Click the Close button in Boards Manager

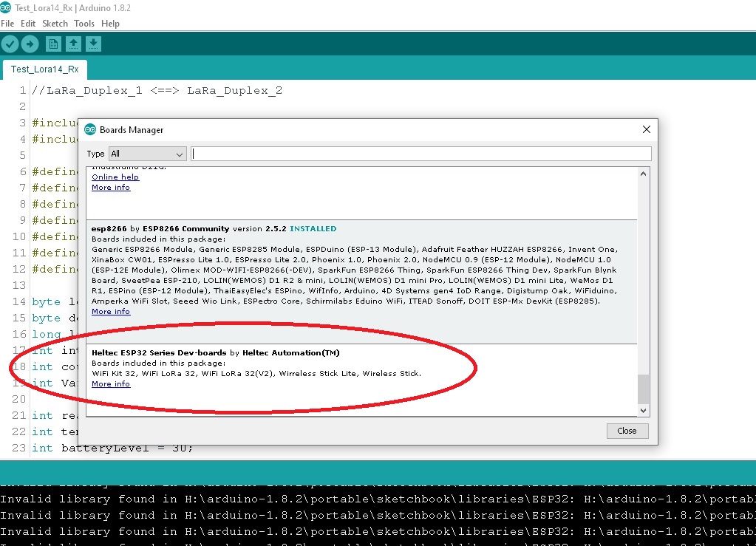pos(627,431)
